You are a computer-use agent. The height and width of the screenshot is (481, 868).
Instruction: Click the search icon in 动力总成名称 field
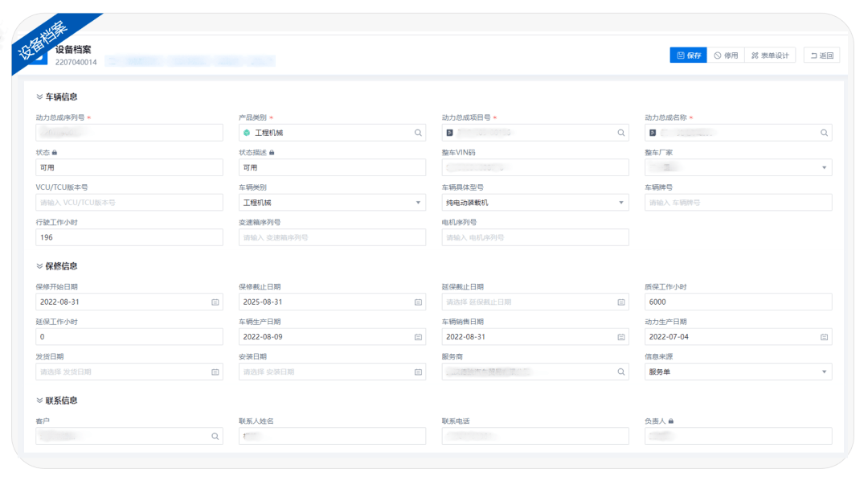[x=824, y=133]
